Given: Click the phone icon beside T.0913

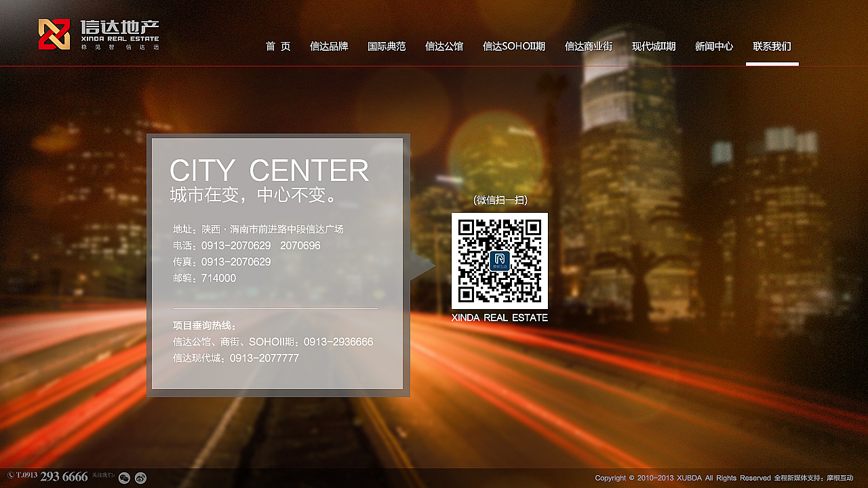Looking at the screenshot, I should tap(11, 475).
